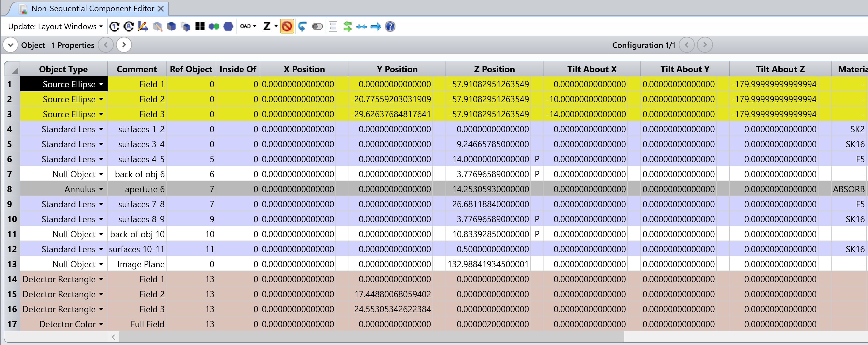
Task: Click the editor icon on the tab
Action: (23, 9)
